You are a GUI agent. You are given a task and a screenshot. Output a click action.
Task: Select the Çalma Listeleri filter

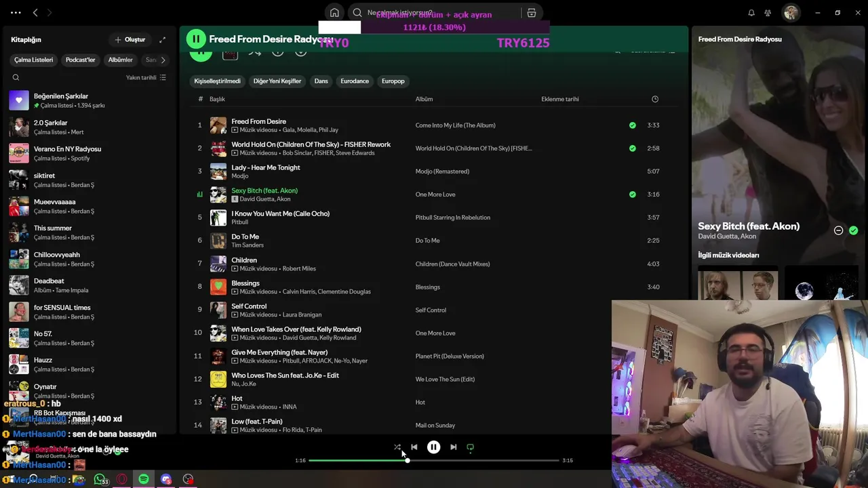[33, 60]
